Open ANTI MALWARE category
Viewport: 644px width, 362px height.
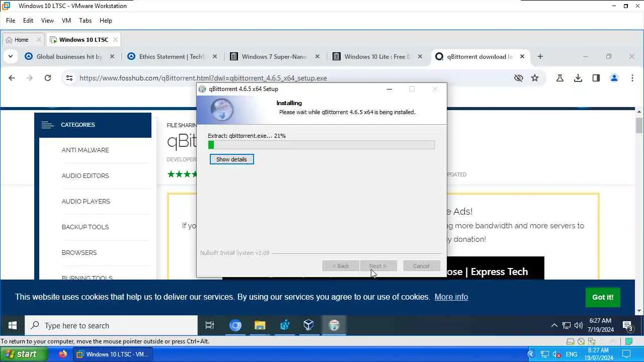pyautogui.click(x=85, y=150)
